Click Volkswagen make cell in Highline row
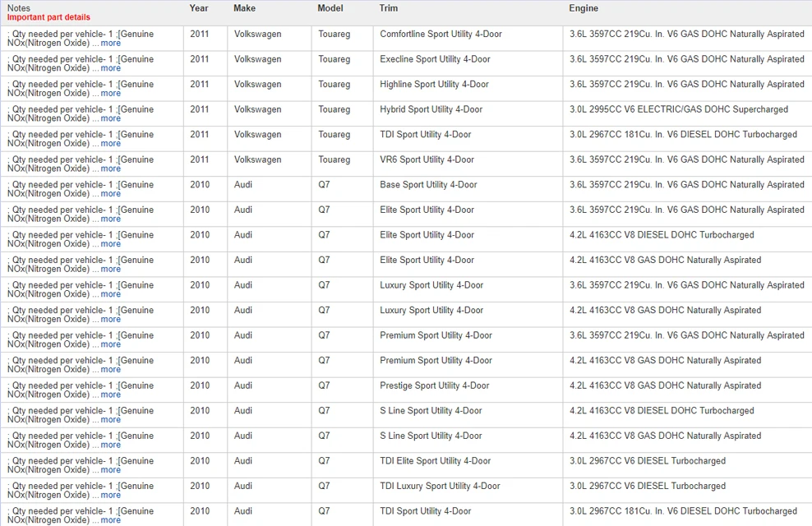The image size is (812, 526). point(257,84)
